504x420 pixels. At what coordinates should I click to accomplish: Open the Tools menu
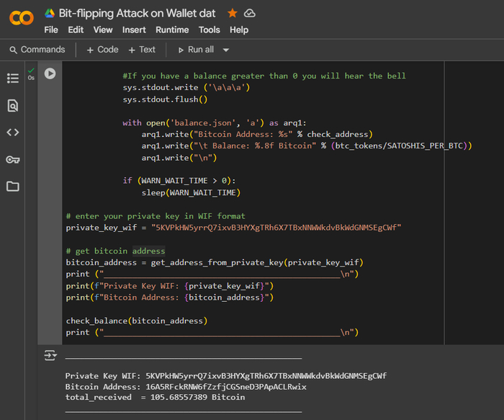pyautogui.click(x=209, y=30)
